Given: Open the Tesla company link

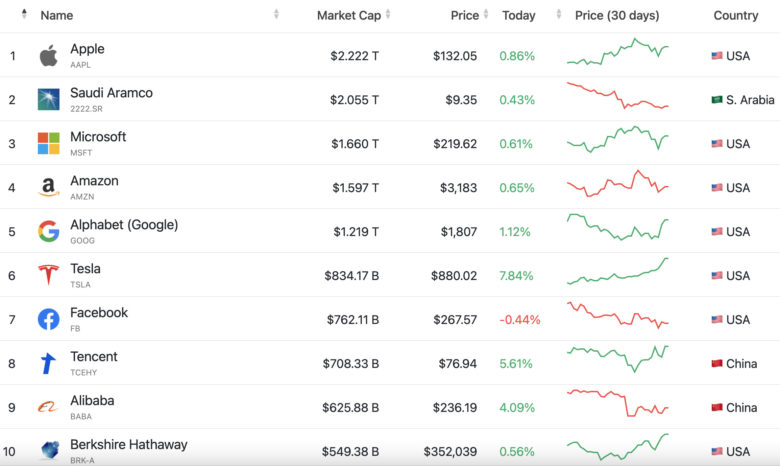Looking at the screenshot, I should 85,269.
